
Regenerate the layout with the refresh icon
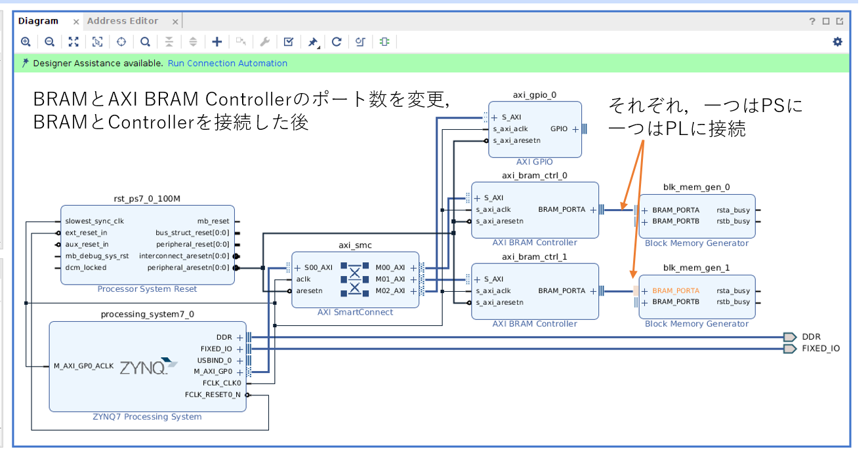pyautogui.click(x=337, y=42)
